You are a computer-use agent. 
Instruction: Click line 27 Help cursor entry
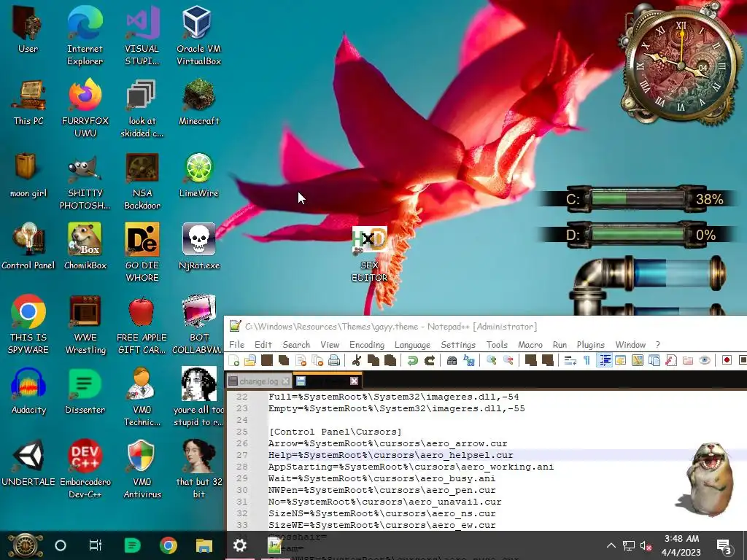click(391, 455)
